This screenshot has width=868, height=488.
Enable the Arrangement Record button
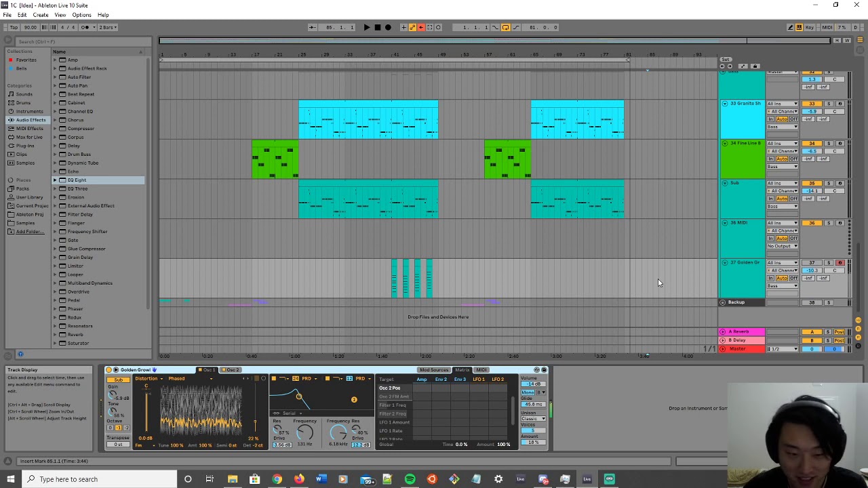click(x=388, y=27)
